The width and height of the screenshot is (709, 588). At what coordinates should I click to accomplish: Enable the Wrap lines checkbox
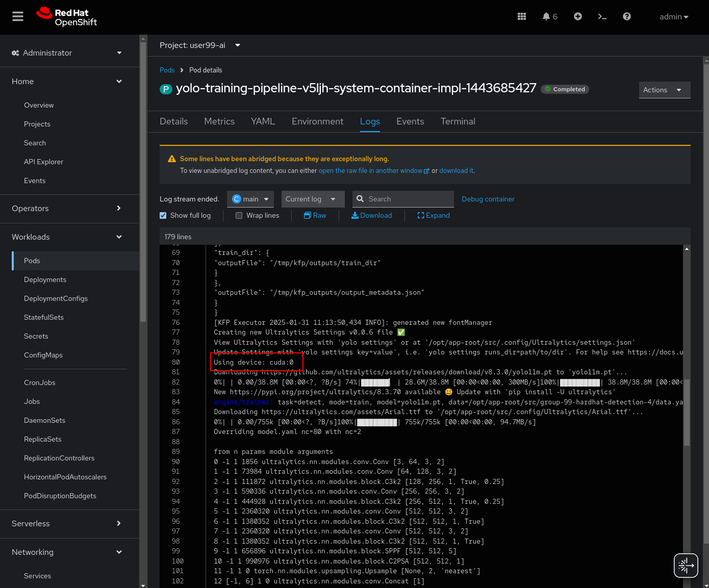click(239, 215)
